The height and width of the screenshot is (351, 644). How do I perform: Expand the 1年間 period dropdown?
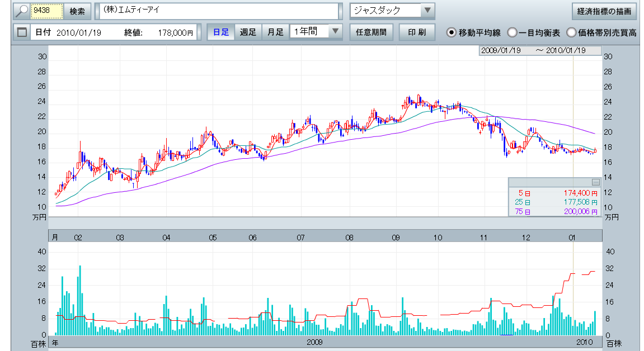pyautogui.click(x=335, y=32)
